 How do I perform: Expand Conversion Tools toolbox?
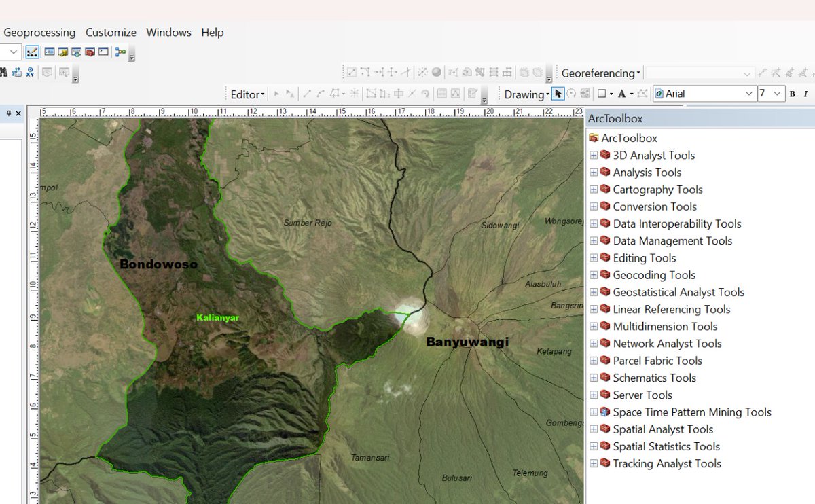(594, 206)
